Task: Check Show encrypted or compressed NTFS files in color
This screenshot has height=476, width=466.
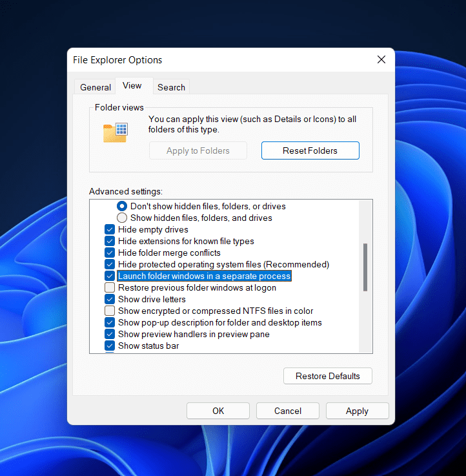Action: click(x=110, y=311)
